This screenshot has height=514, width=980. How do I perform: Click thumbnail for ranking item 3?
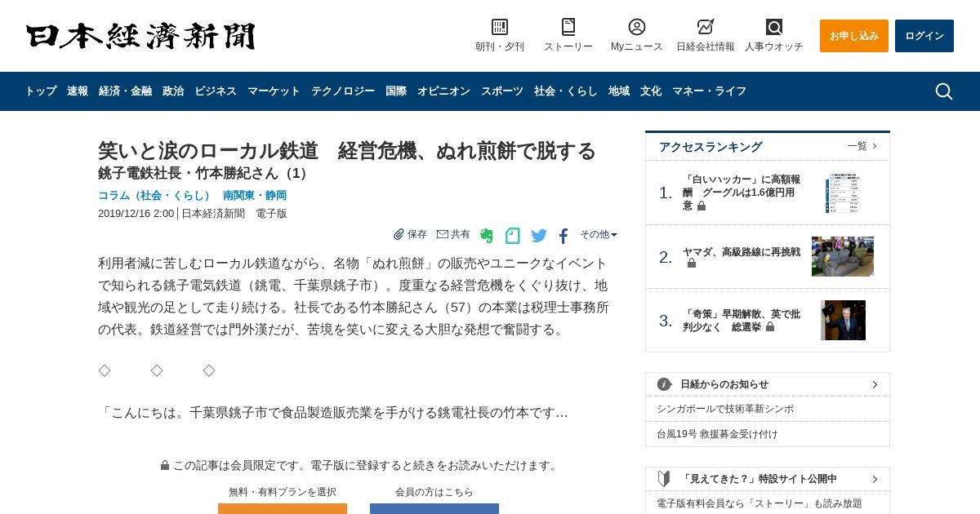coord(843,321)
